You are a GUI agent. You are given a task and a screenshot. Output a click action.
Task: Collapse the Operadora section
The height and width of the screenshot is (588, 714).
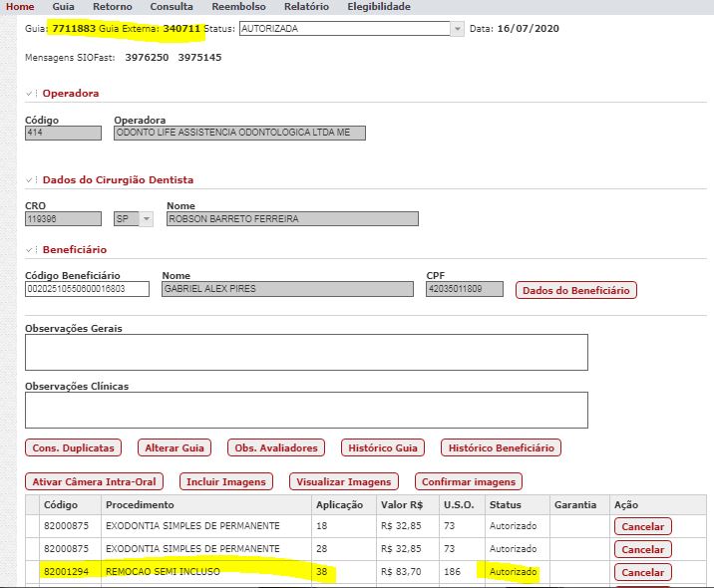coord(32,94)
